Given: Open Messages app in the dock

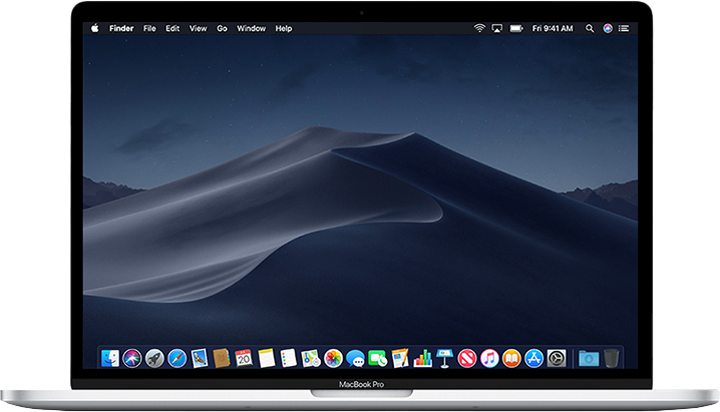Looking at the screenshot, I should (x=355, y=357).
